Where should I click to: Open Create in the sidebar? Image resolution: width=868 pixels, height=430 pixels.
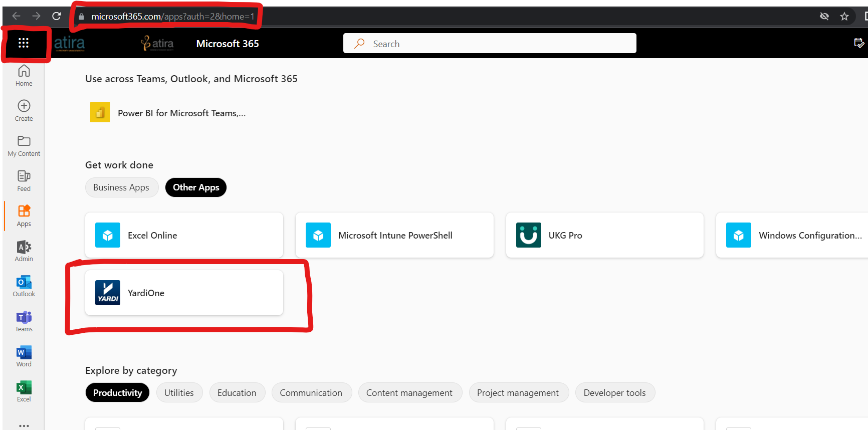click(24, 111)
